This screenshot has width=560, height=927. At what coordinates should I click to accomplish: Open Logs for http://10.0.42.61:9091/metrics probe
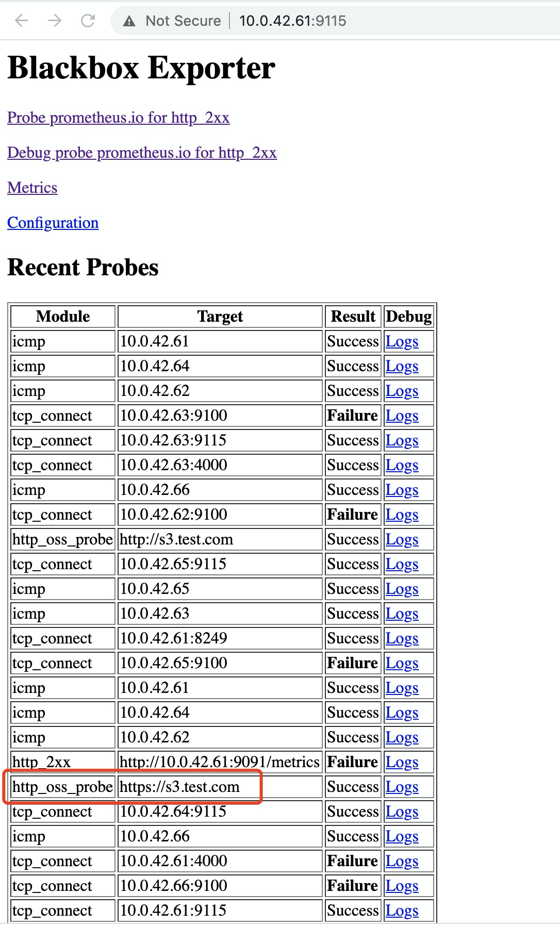click(402, 762)
